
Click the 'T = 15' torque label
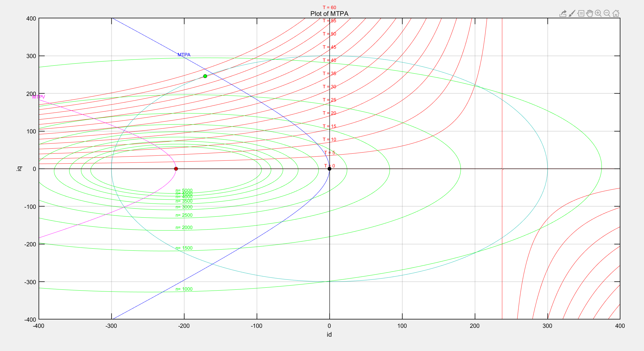tap(329, 126)
